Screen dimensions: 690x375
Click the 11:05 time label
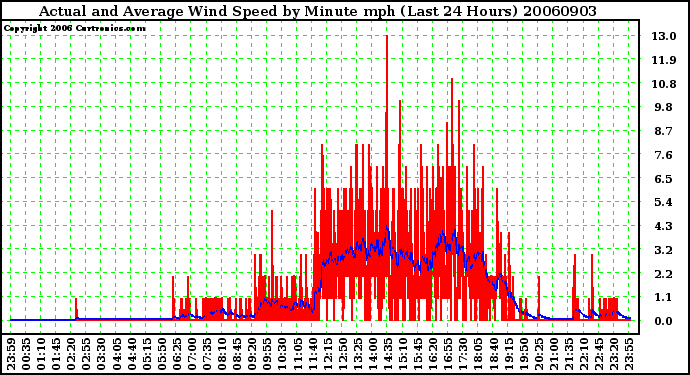click(x=297, y=354)
